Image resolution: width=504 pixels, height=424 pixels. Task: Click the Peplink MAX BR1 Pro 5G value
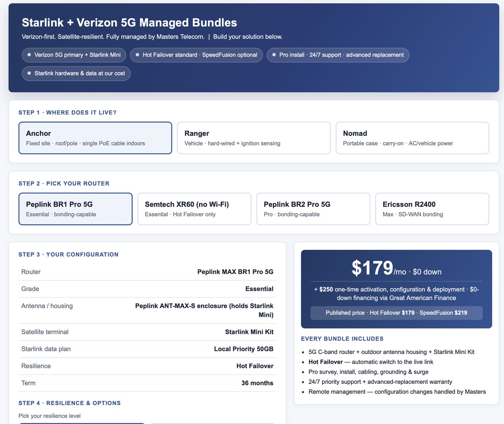(235, 272)
